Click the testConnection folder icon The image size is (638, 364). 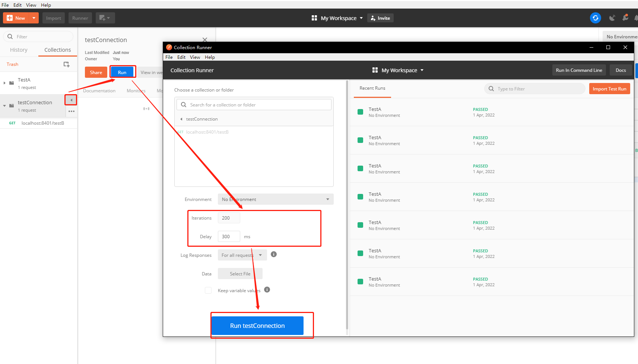tap(12, 106)
